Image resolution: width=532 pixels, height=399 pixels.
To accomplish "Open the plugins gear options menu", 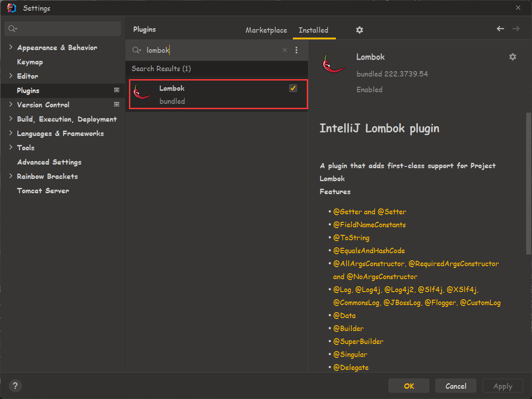I will [x=360, y=30].
